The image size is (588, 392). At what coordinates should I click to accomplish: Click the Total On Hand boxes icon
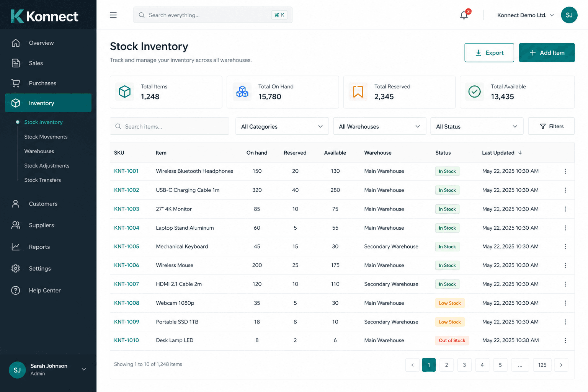[242, 92]
